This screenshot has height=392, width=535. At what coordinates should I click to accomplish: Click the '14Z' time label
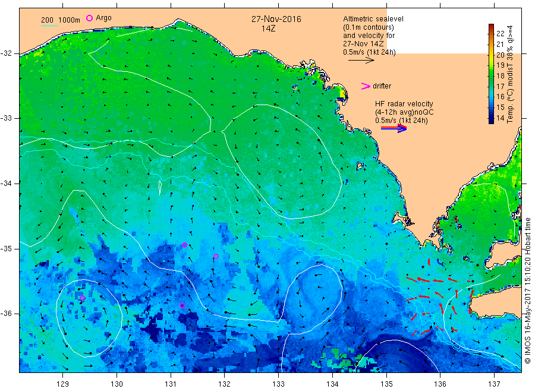[269, 29]
